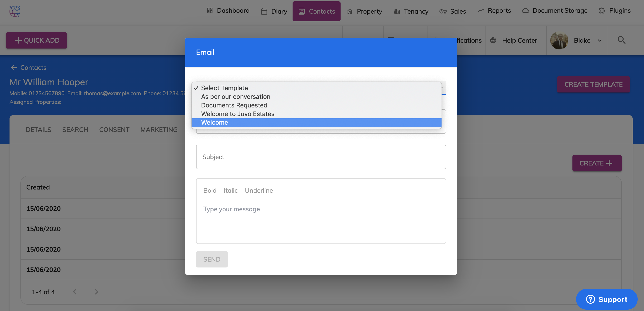Viewport: 644px width, 311px height.
Task: Open the Diary calendar icon
Action: [x=264, y=11]
